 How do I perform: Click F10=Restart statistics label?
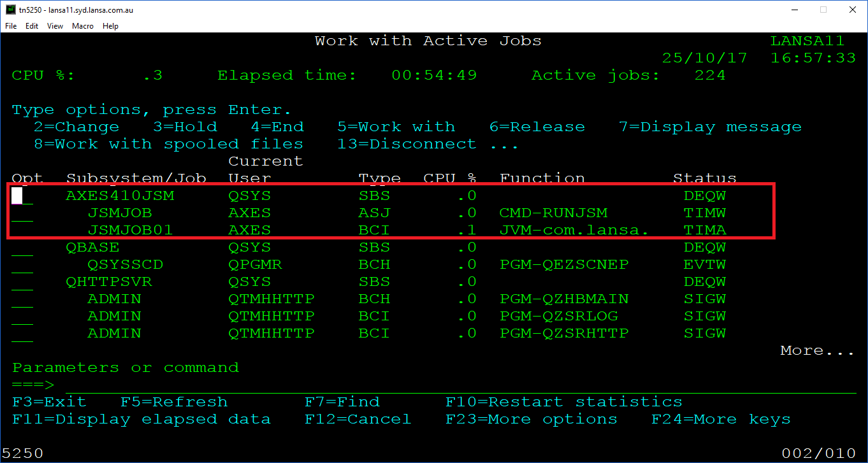coord(563,402)
